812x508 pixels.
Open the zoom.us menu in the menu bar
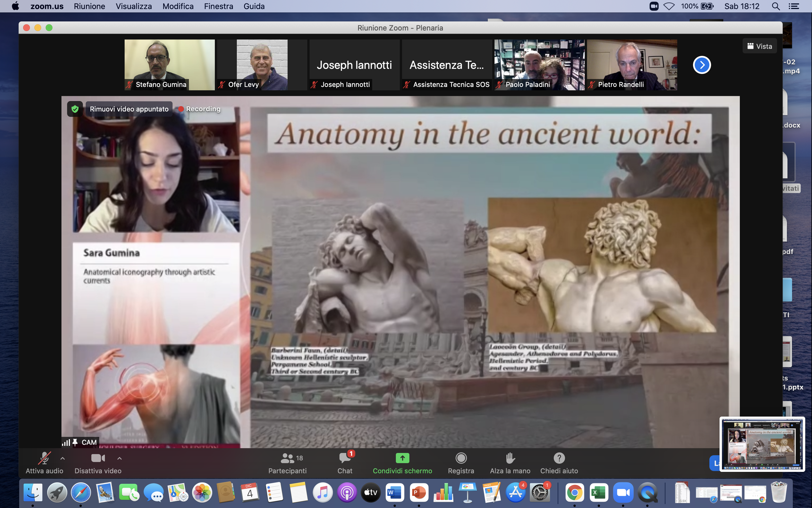[x=47, y=6]
